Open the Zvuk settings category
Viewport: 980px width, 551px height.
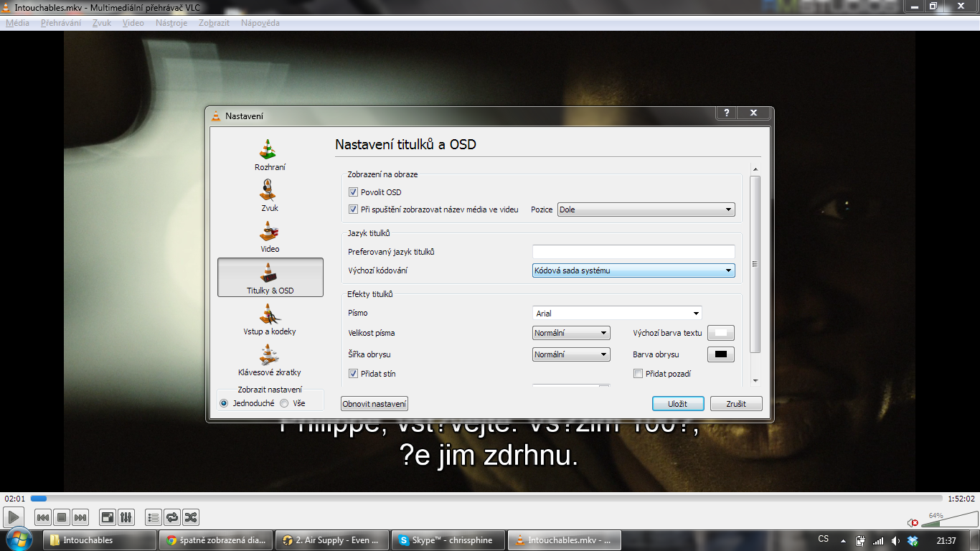pyautogui.click(x=270, y=196)
